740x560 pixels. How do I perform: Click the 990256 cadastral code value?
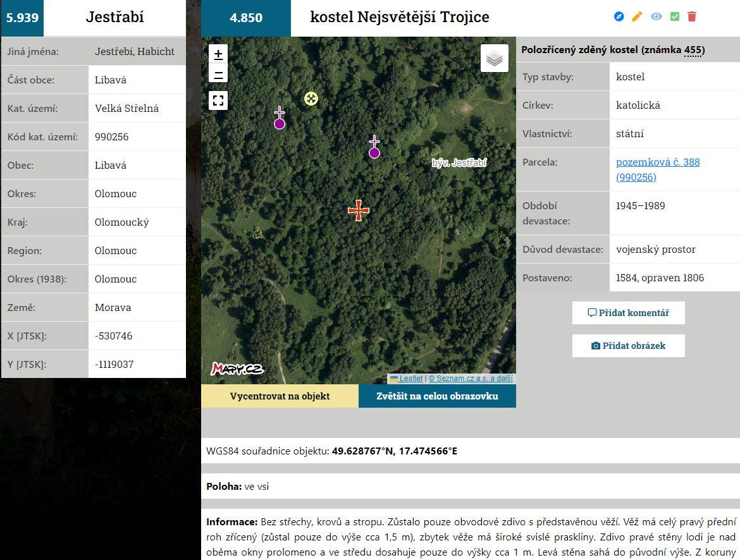coord(111,137)
